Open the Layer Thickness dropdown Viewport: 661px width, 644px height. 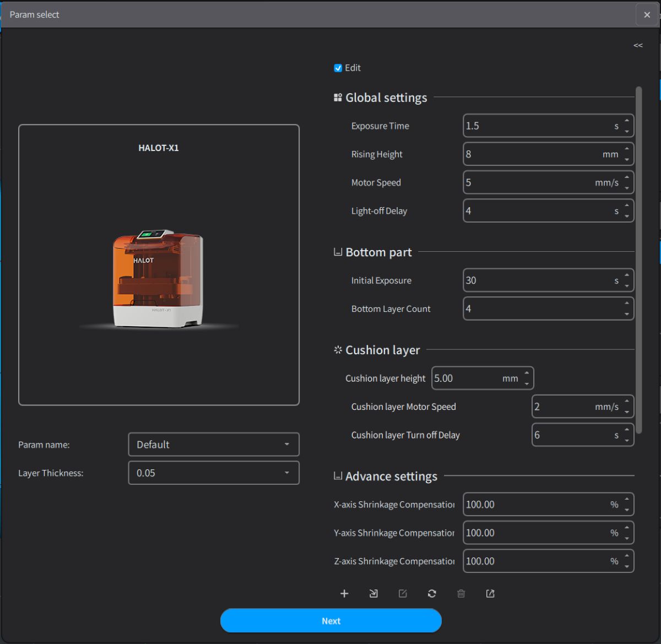coord(214,473)
